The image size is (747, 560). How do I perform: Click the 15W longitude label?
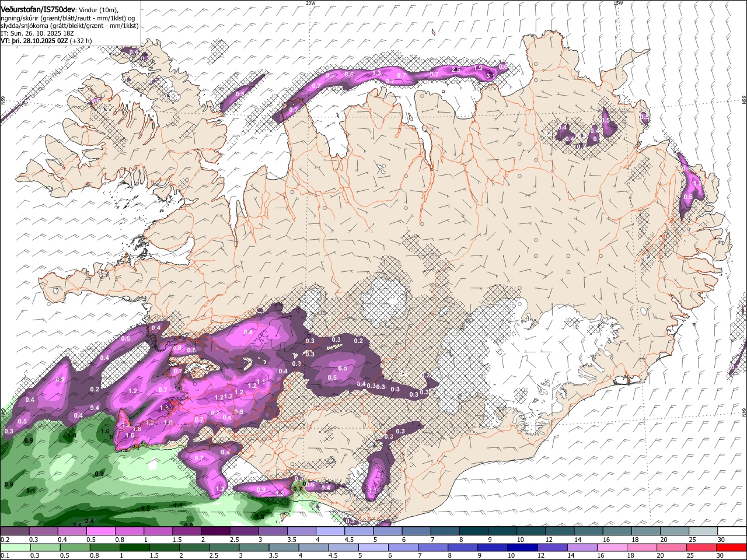[618, 3]
